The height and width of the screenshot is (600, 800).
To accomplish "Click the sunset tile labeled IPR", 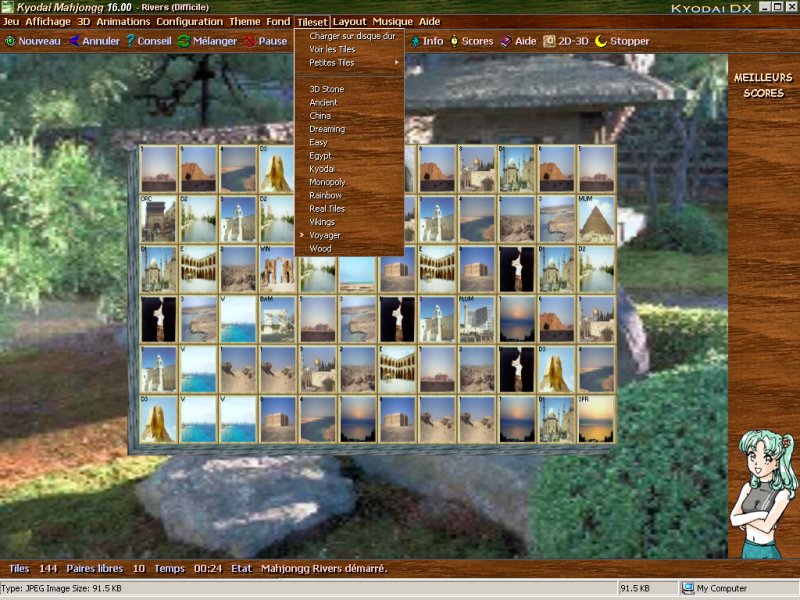I will click(x=596, y=419).
